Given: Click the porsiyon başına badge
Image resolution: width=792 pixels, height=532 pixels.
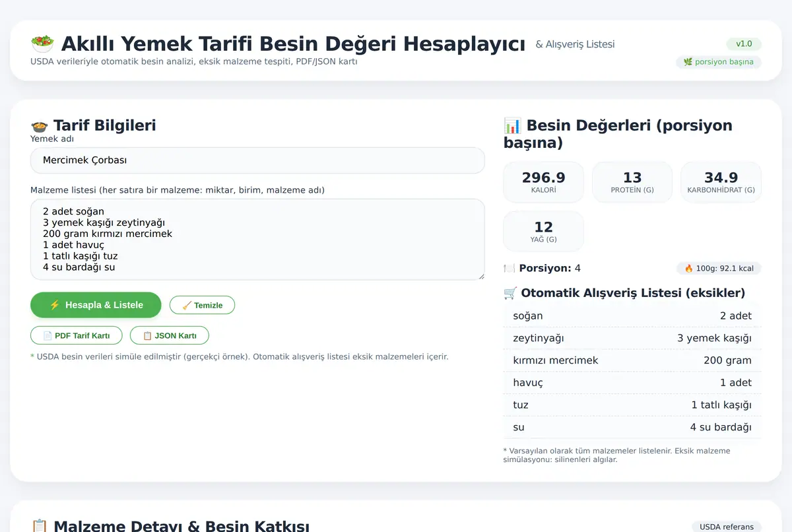Looking at the screenshot, I should point(719,62).
